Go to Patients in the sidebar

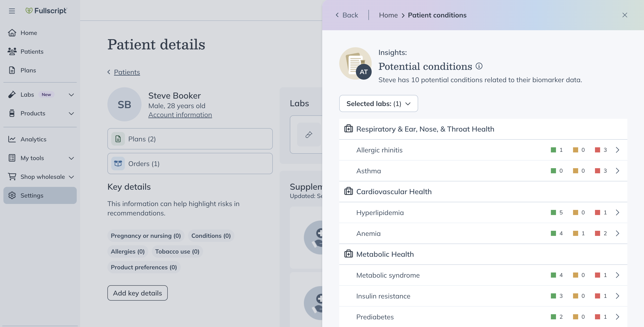[32, 52]
